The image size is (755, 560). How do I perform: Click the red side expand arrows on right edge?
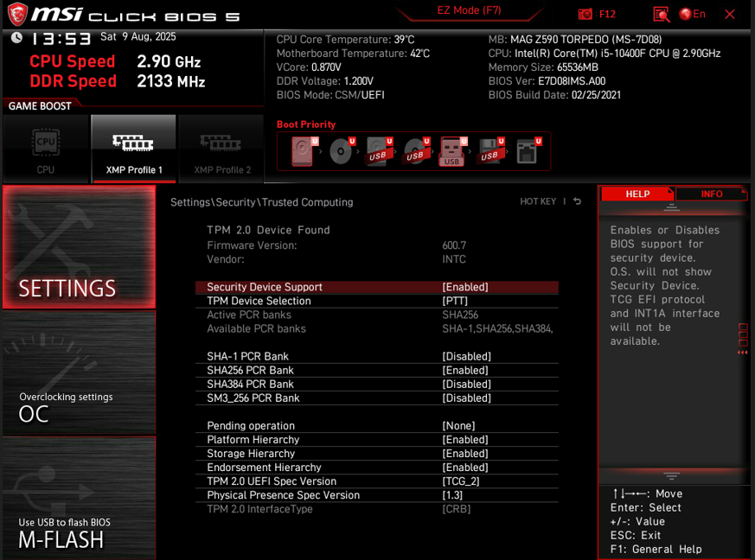(743, 353)
